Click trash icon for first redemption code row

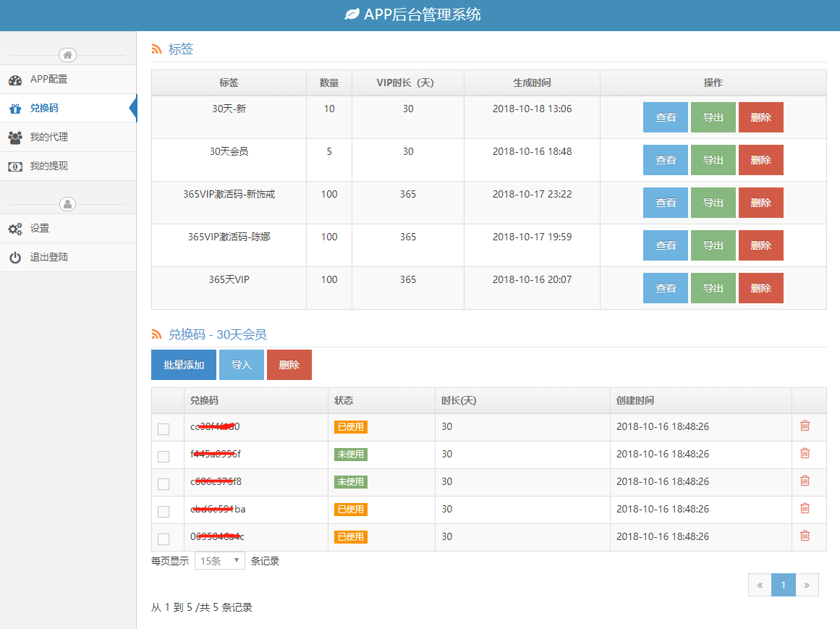805,426
